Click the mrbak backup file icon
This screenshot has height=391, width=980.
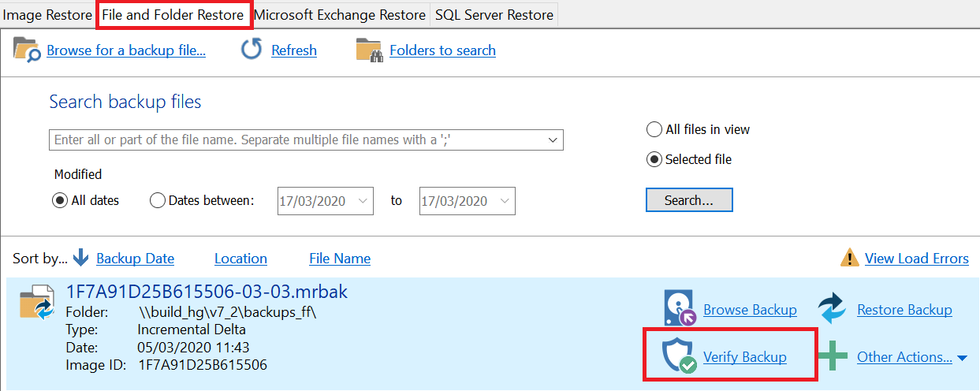36,302
